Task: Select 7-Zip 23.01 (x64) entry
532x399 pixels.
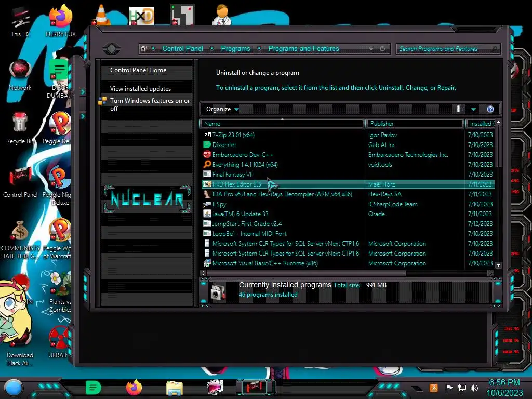Action: [348, 135]
